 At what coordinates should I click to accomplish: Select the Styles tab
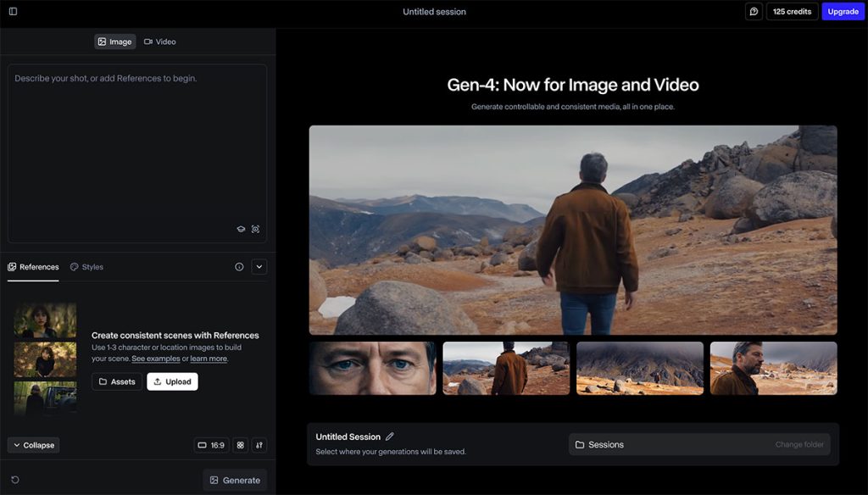(87, 267)
